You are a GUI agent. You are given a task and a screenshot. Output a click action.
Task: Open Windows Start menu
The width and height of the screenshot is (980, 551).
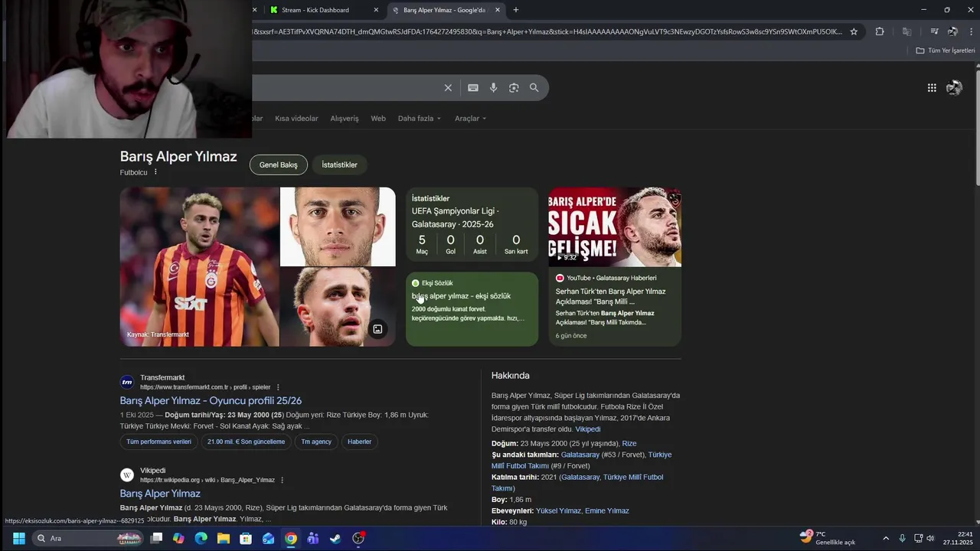(x=18, y=539)
